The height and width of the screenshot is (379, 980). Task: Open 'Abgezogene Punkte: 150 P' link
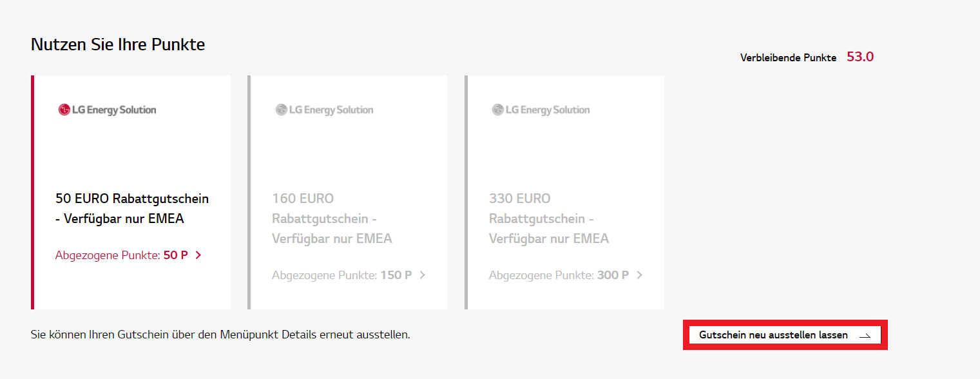(x=341, y=275)
